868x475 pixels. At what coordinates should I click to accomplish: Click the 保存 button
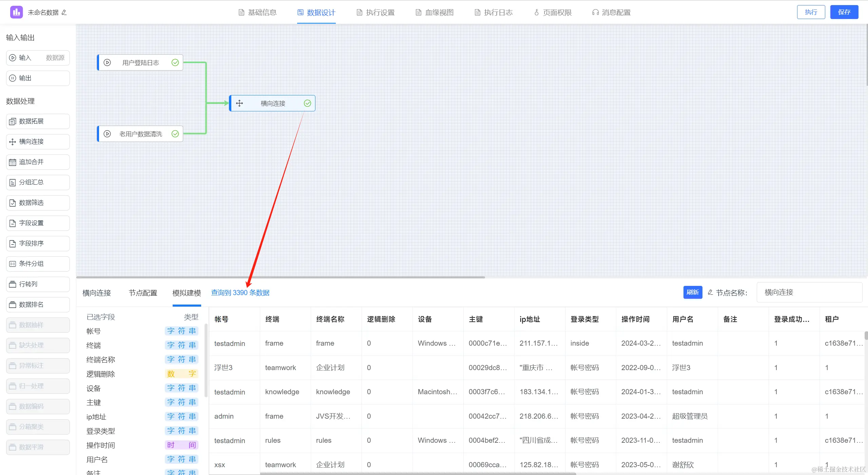tap(844, 12)
